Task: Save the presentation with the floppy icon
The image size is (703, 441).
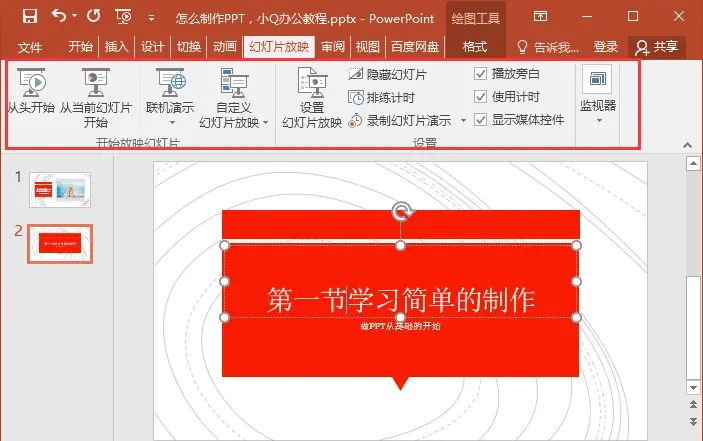Action: point(30,16)
